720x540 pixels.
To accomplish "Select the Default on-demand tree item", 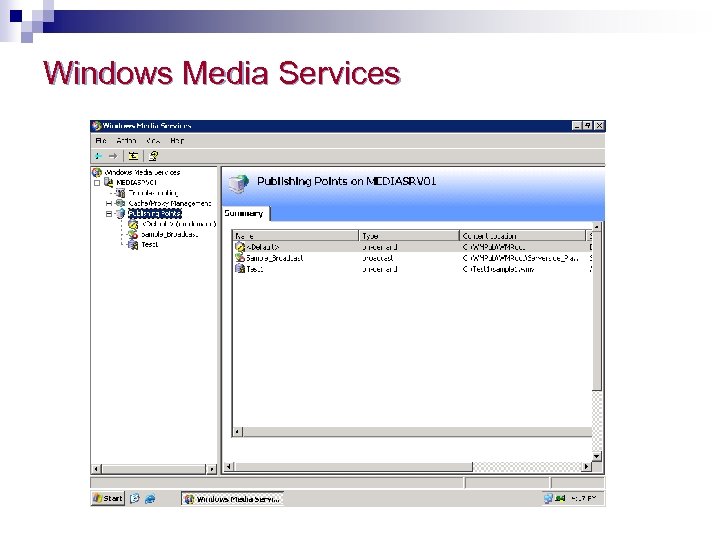I will (179, 224).
